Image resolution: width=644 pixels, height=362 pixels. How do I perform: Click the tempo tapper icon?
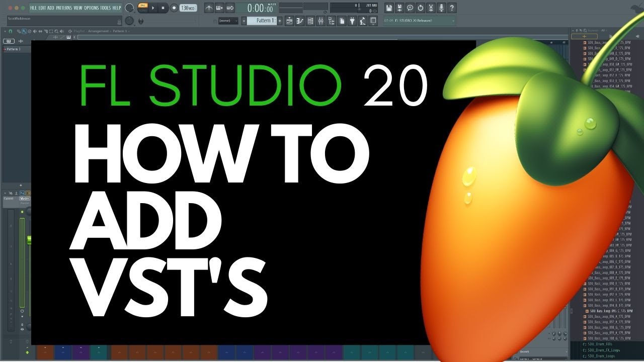pyautogui.click(x=363, y=21)
